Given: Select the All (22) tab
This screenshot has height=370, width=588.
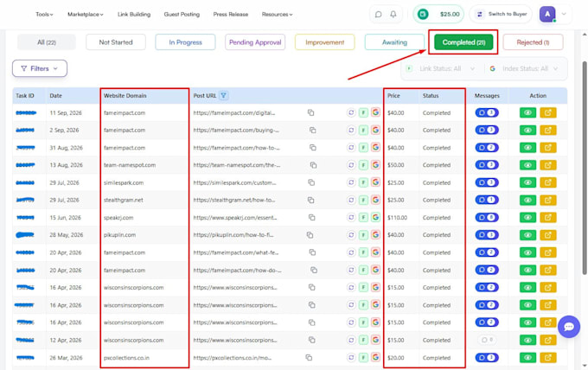Looking at the screenshot, I should pos(47,42).
